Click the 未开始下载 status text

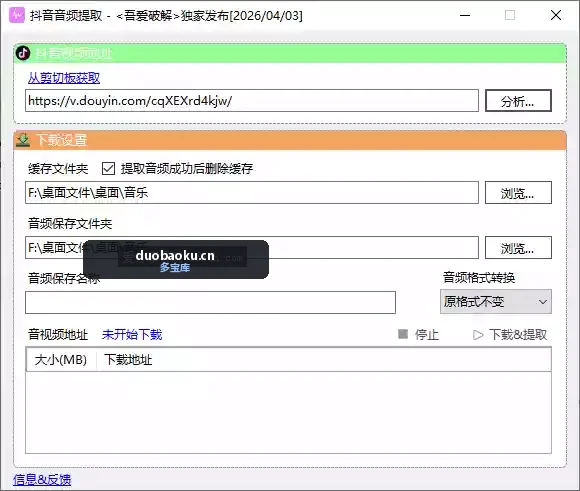132,334
